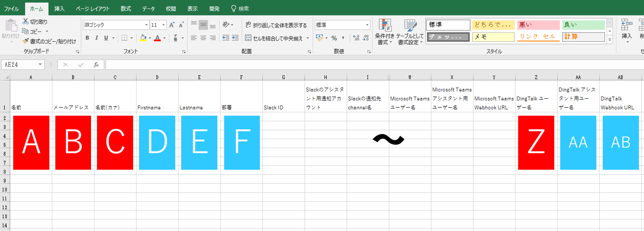Viewport: 644px width, 231px height.
Task: Apply the yellow fill color bucket
Action: point(143,38)
